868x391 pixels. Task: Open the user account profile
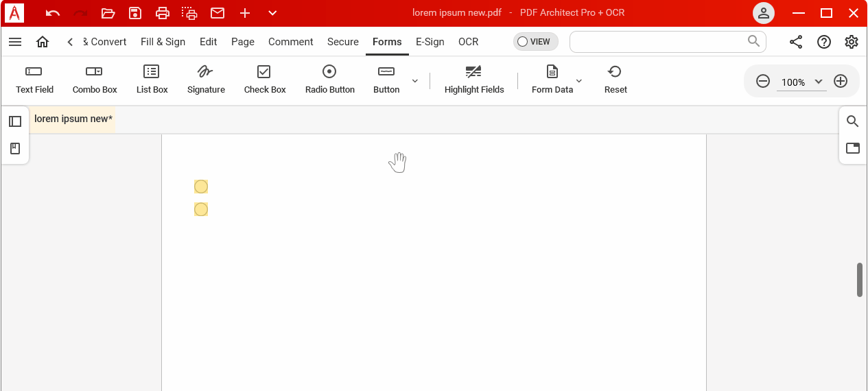tap(764, 13)
